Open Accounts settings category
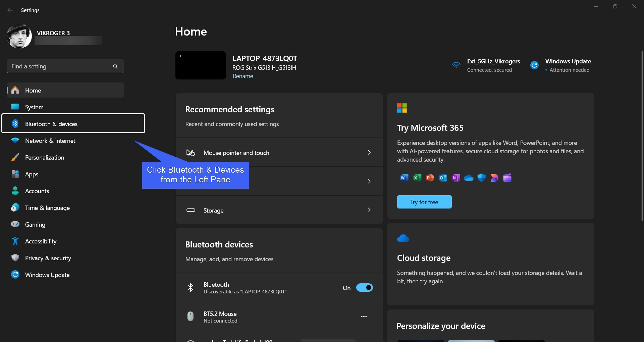This screenshot has width=644, height=342. coord(65,191)
